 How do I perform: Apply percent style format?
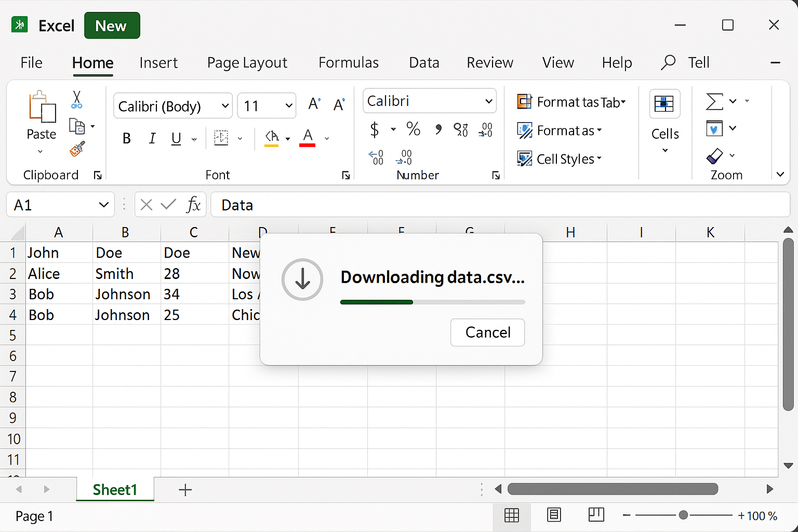click(414, 129)
